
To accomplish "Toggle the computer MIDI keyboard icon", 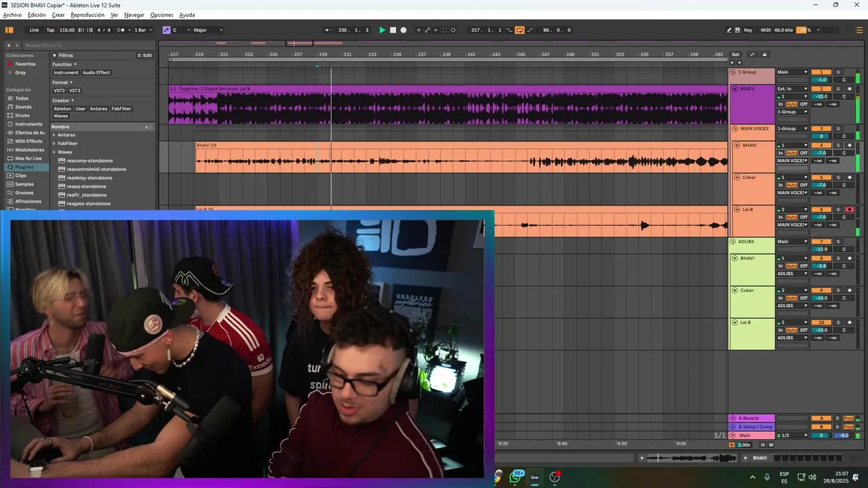I will click(x=738, y=30).
